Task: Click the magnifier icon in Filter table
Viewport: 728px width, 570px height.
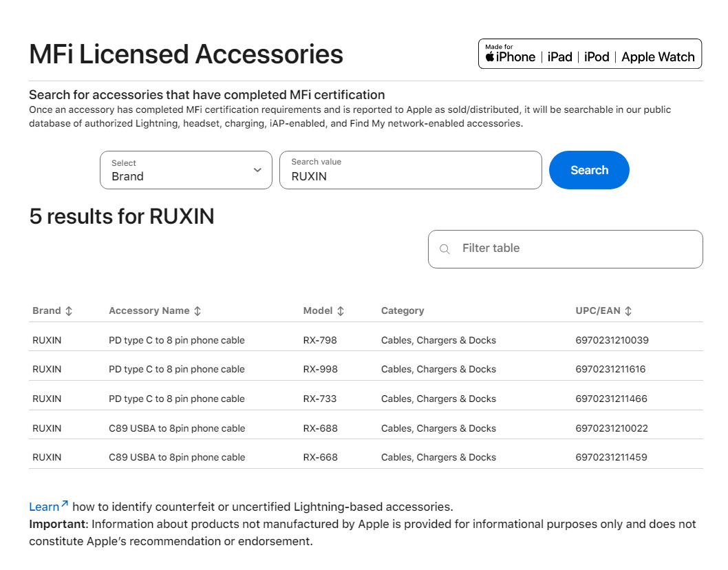Action: point(445,249)
